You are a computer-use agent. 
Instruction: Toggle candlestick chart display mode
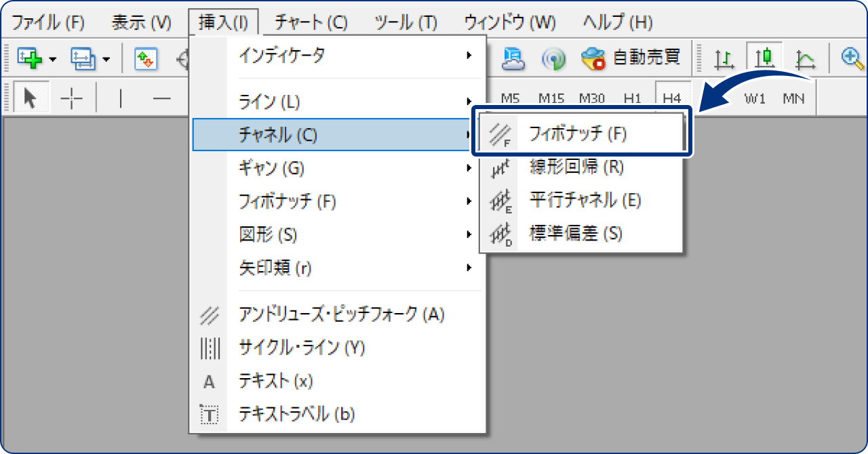point(765,58)
